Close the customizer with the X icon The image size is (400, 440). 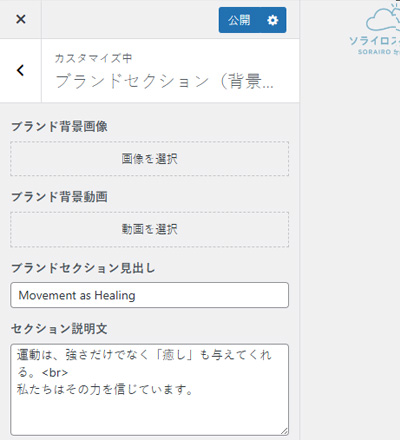tap(21, 19)
